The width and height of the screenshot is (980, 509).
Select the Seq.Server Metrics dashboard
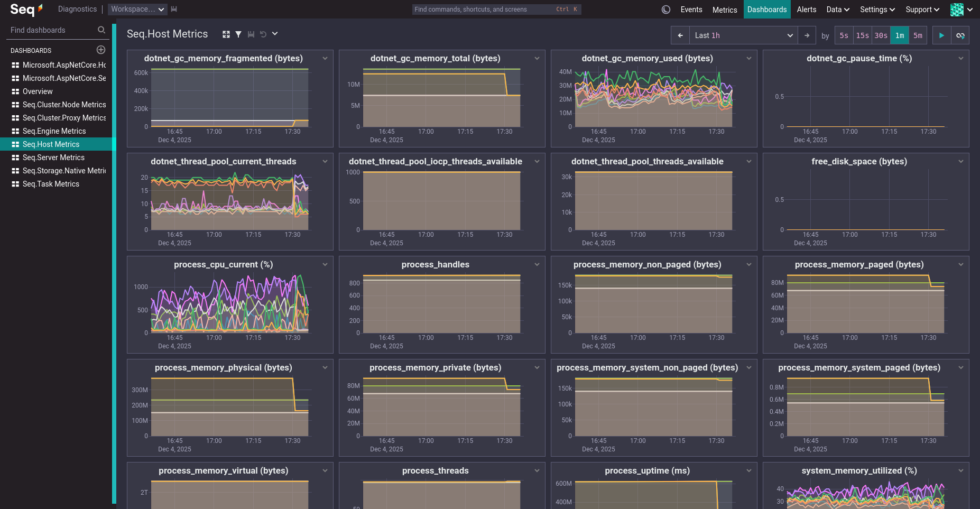[x=53, y=158]
